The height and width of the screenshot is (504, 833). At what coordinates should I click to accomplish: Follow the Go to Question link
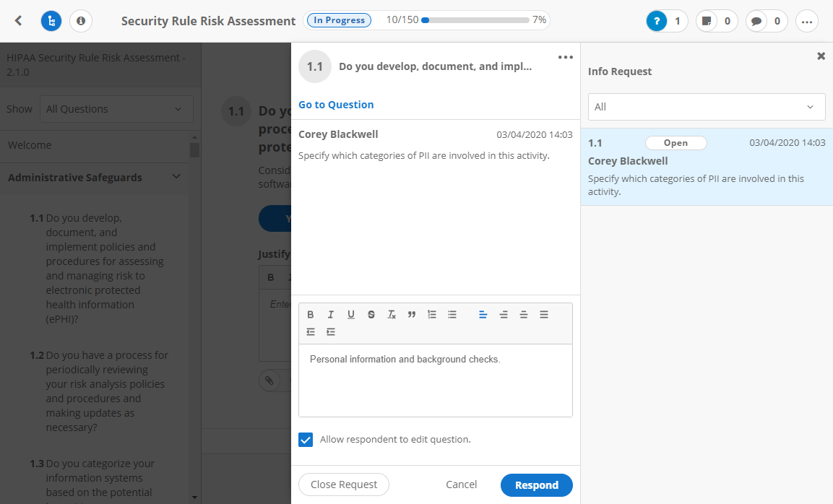335,104
